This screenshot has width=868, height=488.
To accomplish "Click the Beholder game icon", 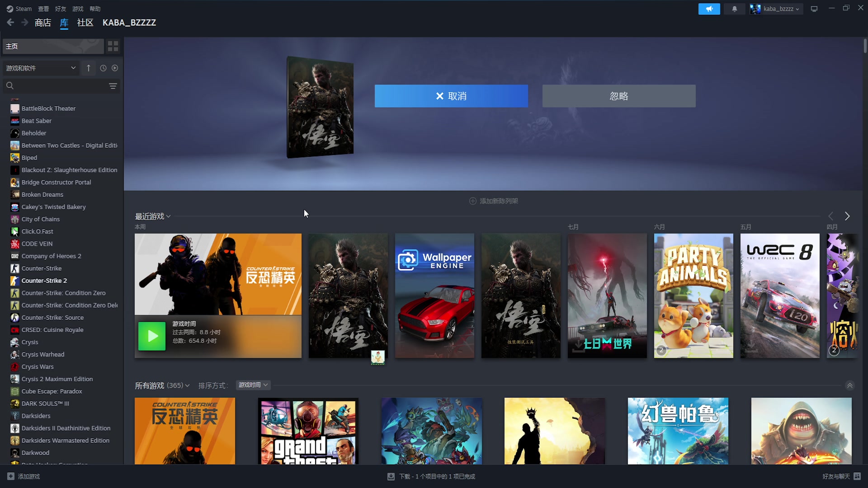I will coord(15,133).
